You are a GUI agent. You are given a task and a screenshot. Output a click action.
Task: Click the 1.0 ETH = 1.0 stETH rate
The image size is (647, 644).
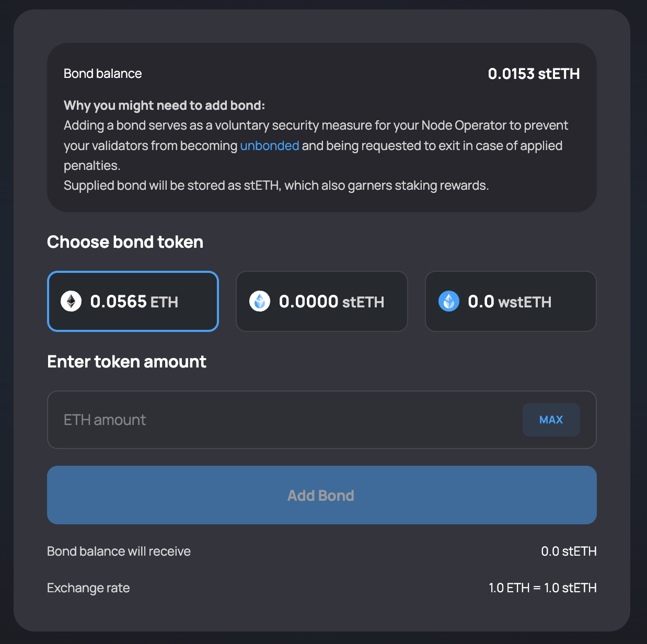(542, 588)
